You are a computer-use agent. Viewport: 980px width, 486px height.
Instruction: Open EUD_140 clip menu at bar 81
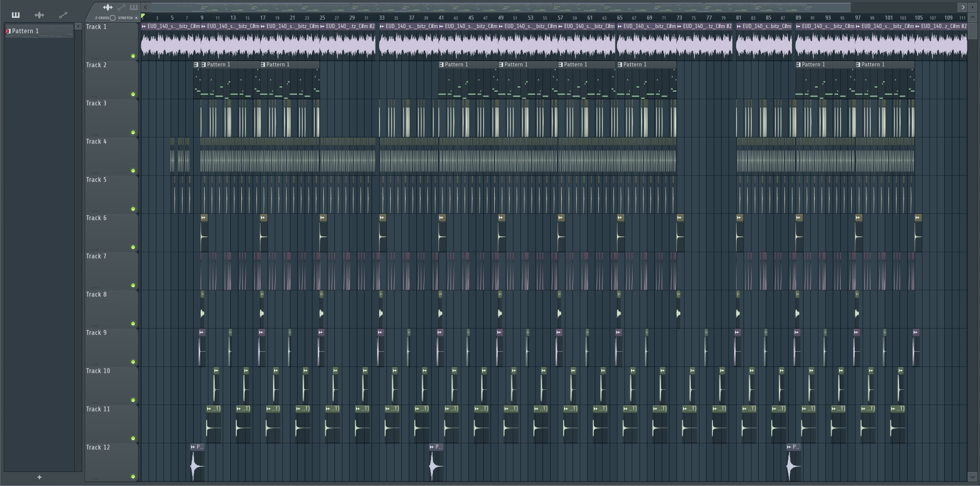point(739,26)
